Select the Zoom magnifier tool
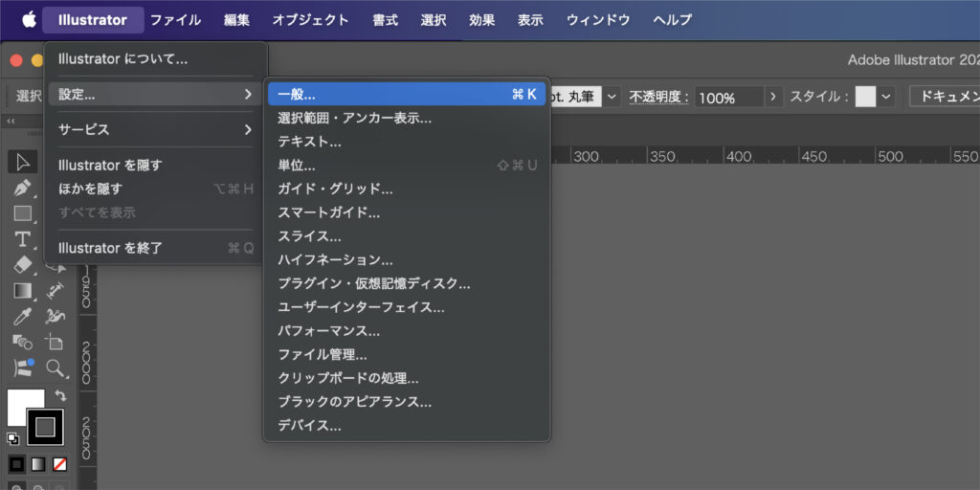 (56, 368)
